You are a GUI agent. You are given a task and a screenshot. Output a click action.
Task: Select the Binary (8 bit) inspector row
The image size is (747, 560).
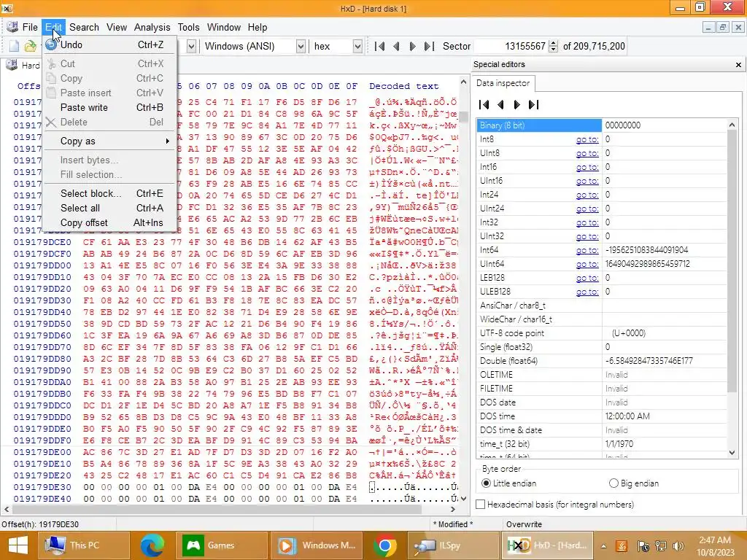point(602,125)
